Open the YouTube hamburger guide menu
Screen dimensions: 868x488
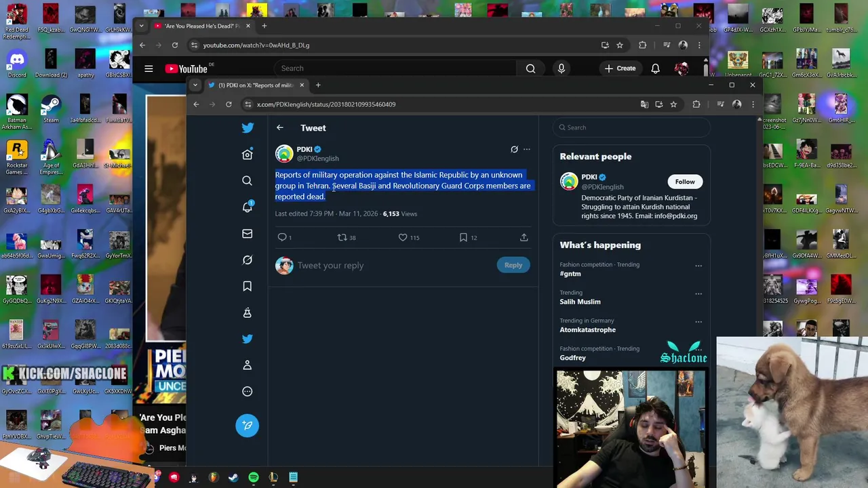click(149, 68)
